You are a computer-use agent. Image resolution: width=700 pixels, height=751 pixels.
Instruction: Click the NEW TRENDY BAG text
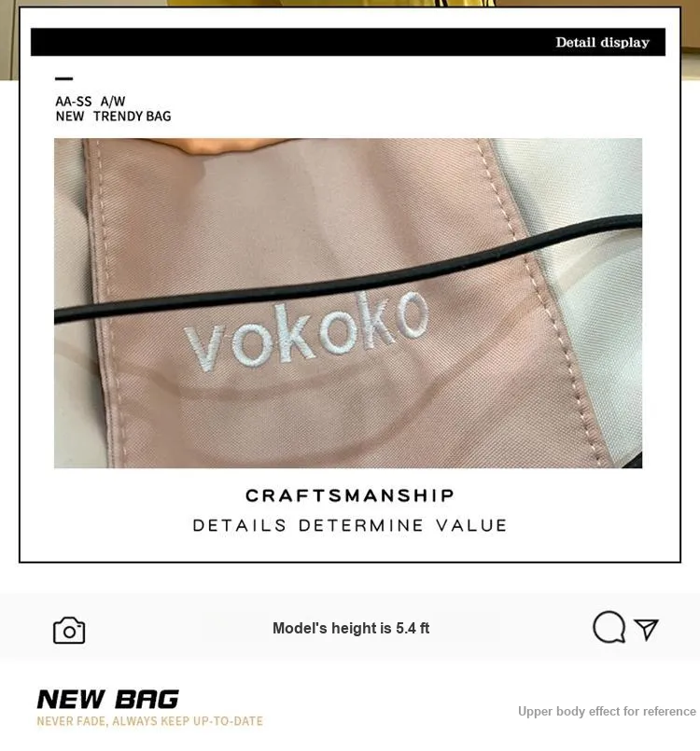point(113,117)
